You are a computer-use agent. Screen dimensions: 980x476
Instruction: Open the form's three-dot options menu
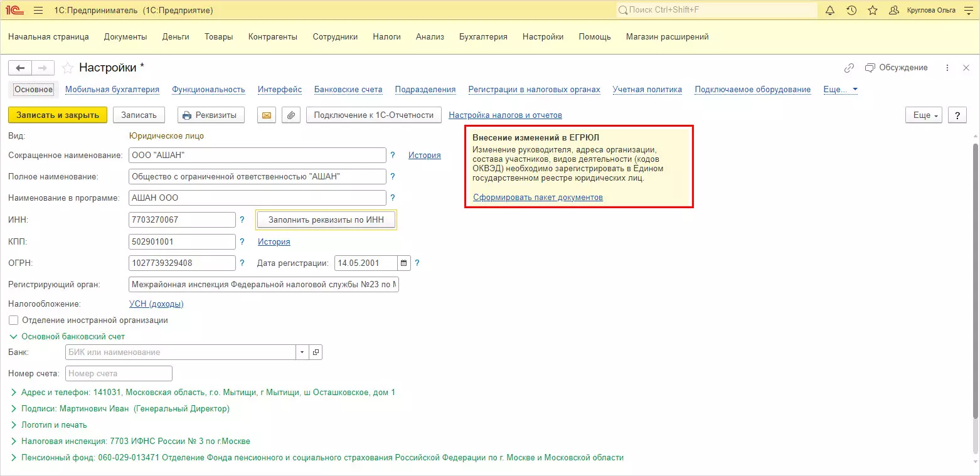click(x=947, y=68)
